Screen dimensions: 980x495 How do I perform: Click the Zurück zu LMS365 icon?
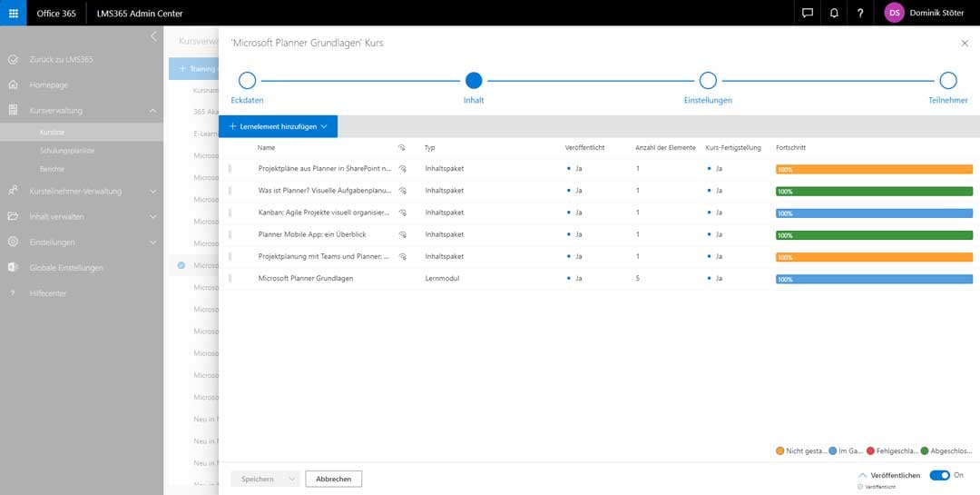tap(13, 59)
